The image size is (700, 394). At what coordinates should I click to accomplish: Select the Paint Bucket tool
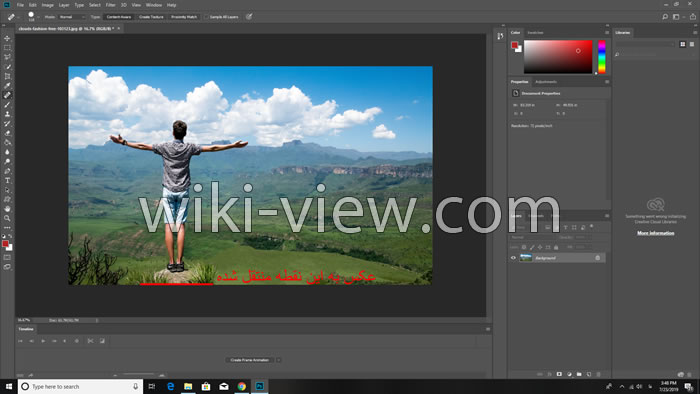point(7,143)
